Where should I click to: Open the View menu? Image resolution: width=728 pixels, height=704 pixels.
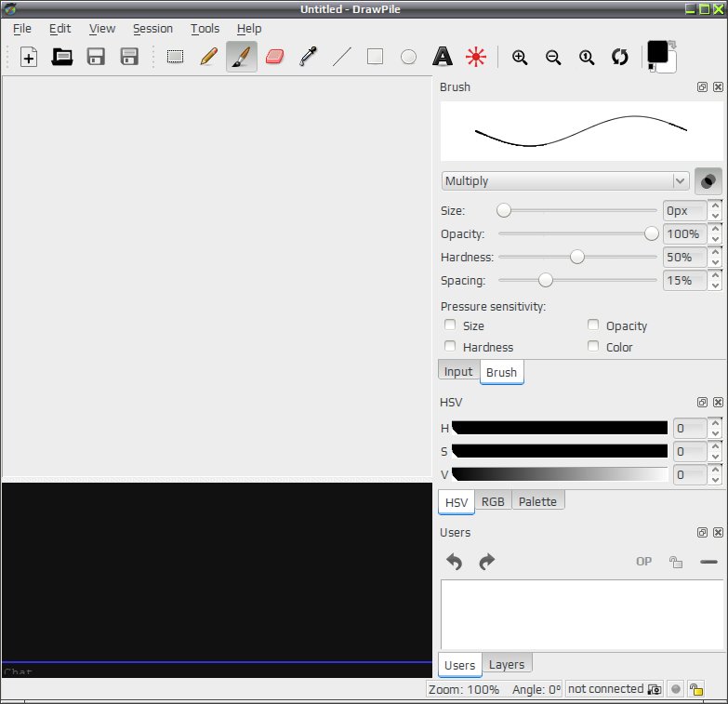(x=102, y=29)
